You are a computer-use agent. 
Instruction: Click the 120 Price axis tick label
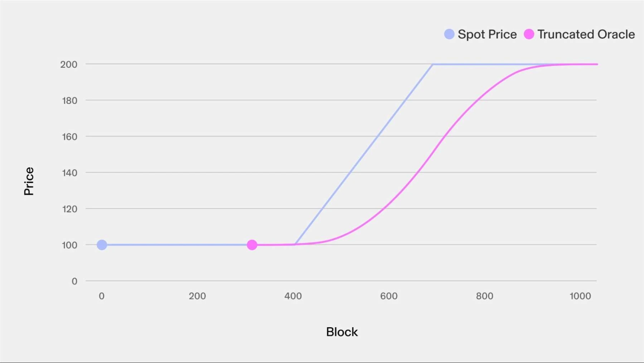point(69,209)
